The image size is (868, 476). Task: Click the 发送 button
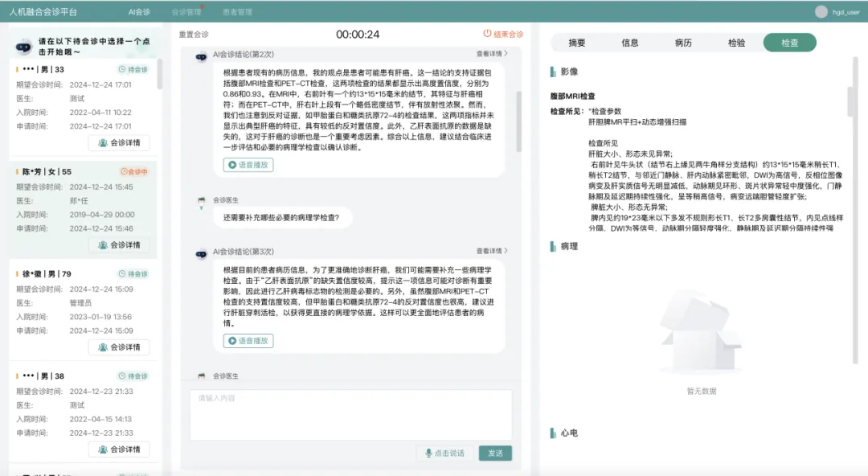tap(495, 453)
